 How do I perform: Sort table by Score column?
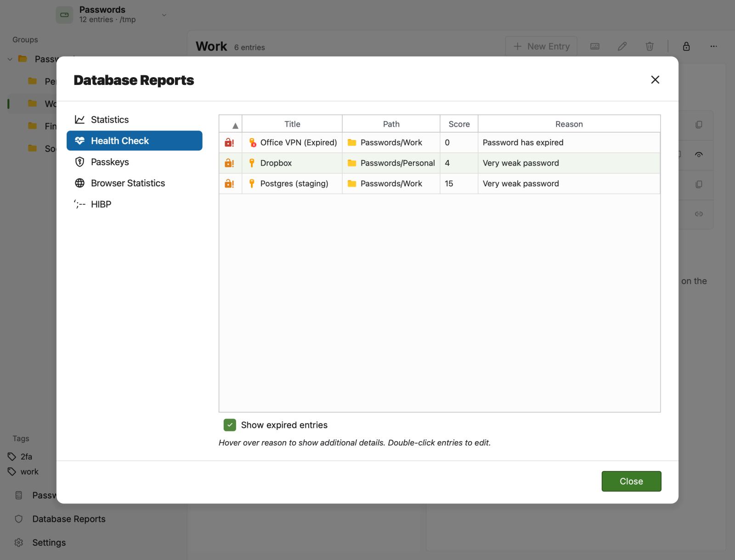click(x=459, y=124)
